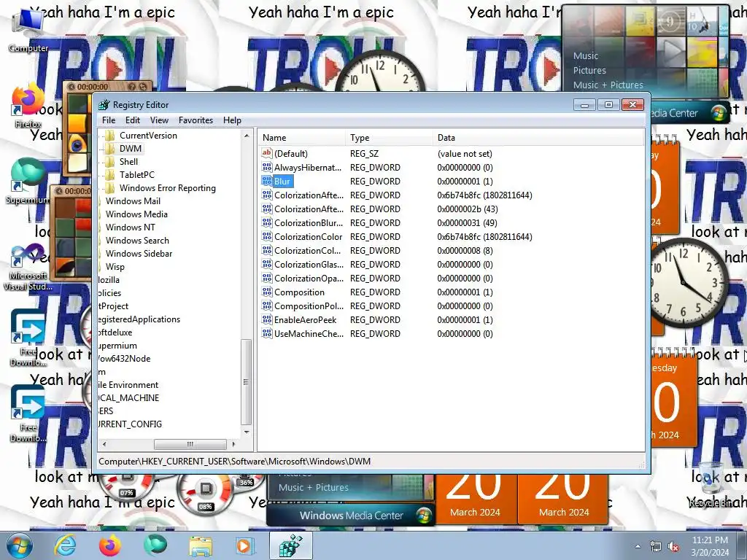Launch Internet Explorer from taskbar
The width and height of the screenshot is (747, 560).
(64, 545)
